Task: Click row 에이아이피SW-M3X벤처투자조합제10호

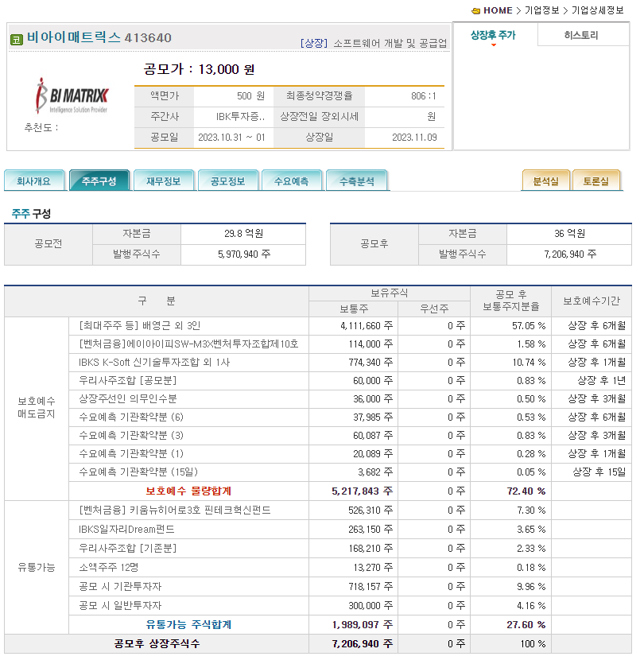Action: point(188,344)
